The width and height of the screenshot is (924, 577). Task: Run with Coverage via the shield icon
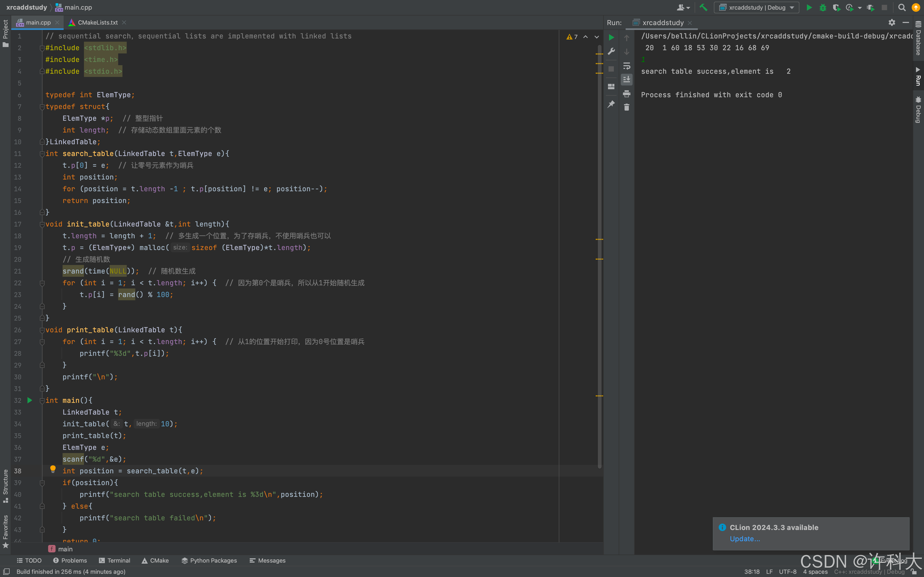(836, 7)
